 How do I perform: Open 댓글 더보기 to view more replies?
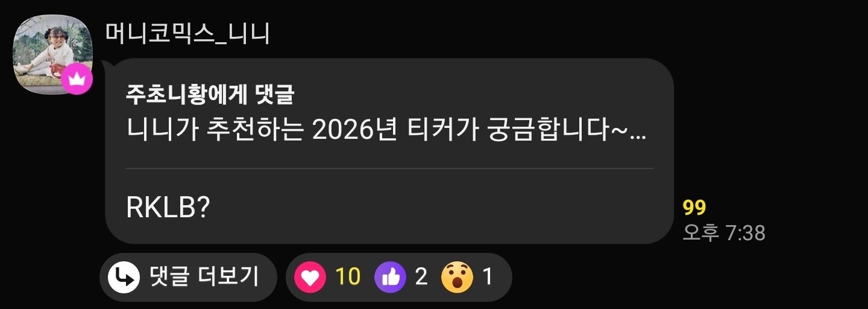(187, 277)
